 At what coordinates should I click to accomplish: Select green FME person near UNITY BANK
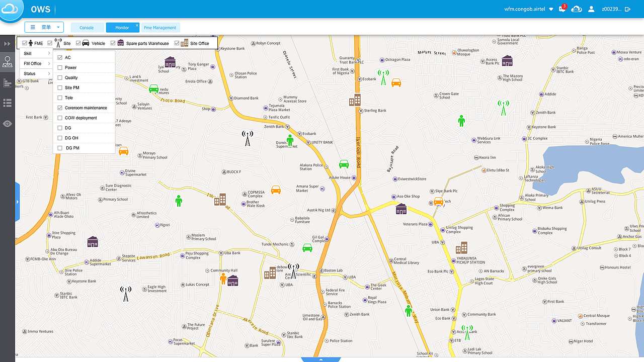pyautogui.click(x=290, y=140)
